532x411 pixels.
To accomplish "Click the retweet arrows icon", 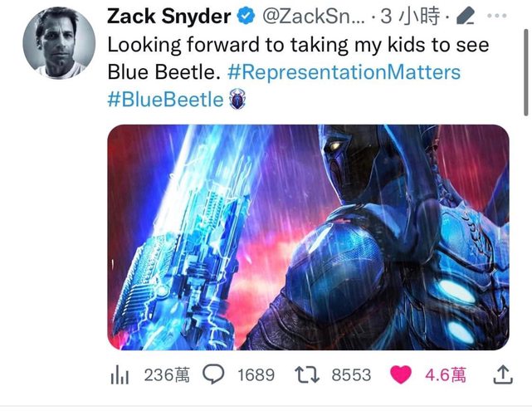I will pos(307,374).
